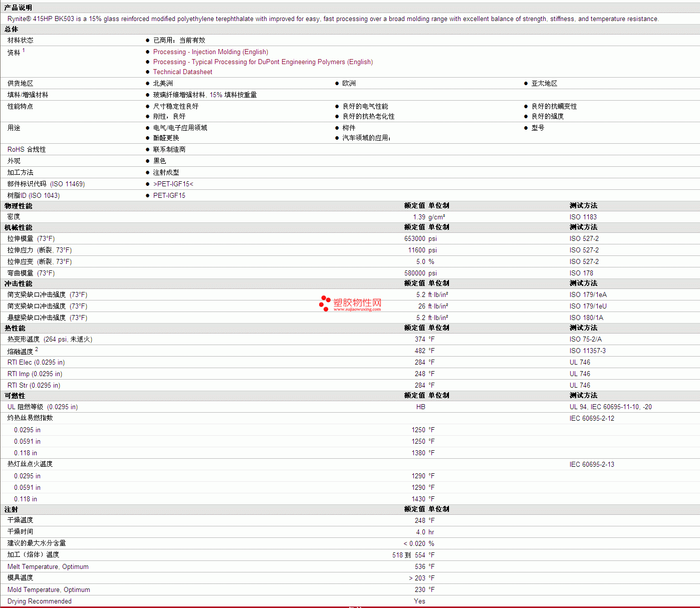This screenshot has width=700, height=608.
Task: Click the 黑色 appearance entry
Action: point(159,161)
